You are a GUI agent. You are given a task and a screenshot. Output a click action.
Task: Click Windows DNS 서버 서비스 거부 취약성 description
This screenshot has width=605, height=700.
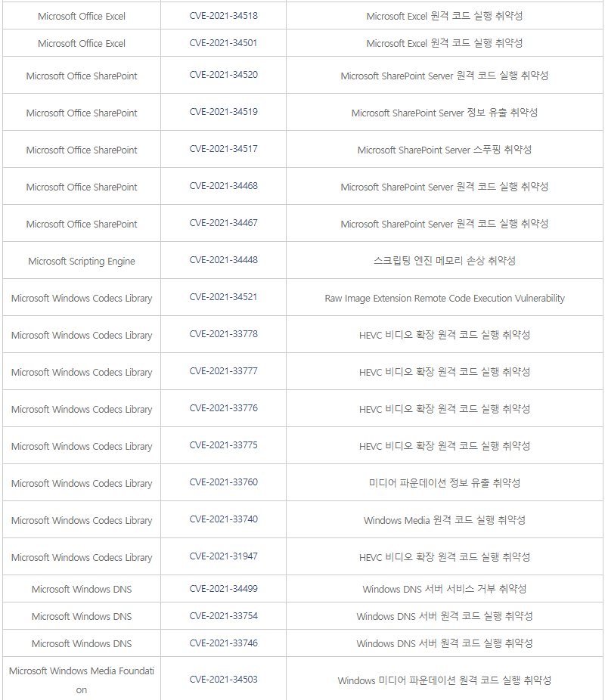coord(444,589)
